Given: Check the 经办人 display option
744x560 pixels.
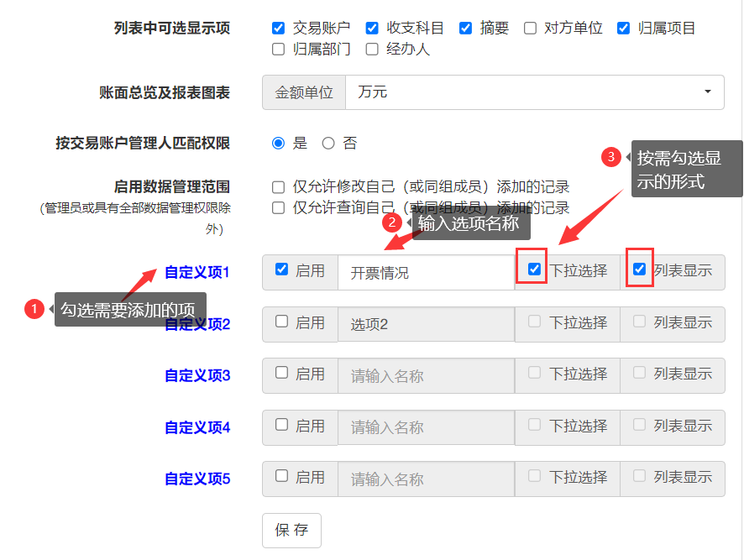Looking at the screenshot, I should coord(372,50).
